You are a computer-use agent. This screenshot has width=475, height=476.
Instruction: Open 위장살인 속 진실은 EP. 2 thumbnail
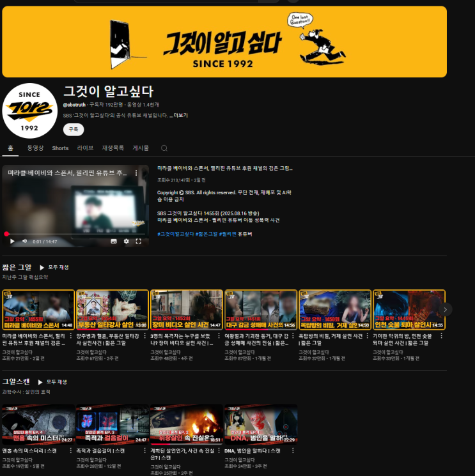tap(187, 424)
